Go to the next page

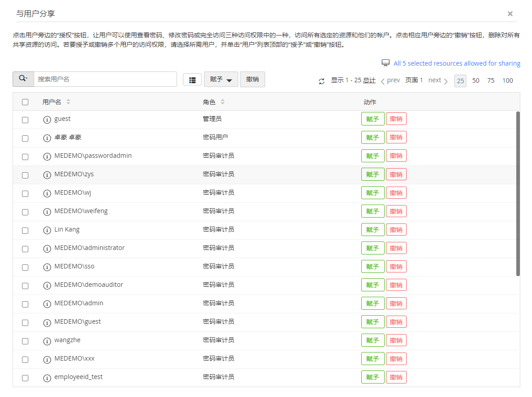[438, 80]
